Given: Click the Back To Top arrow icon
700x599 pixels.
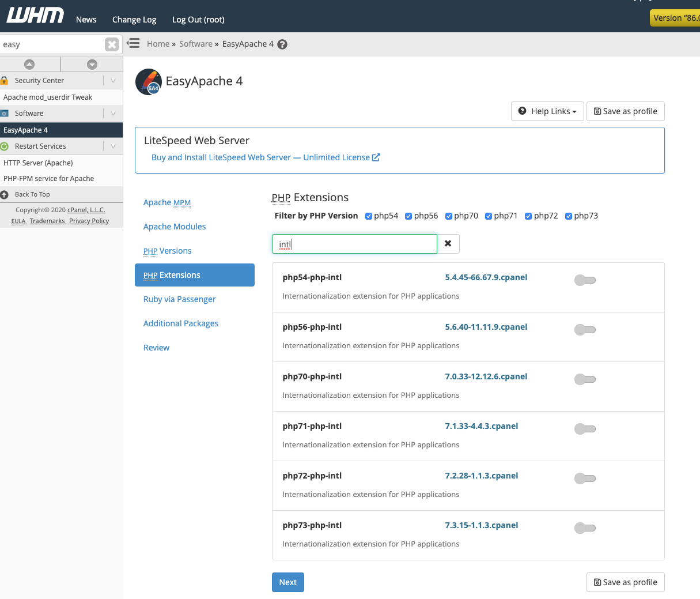Looking at the screenshot, I should point(5,194).
